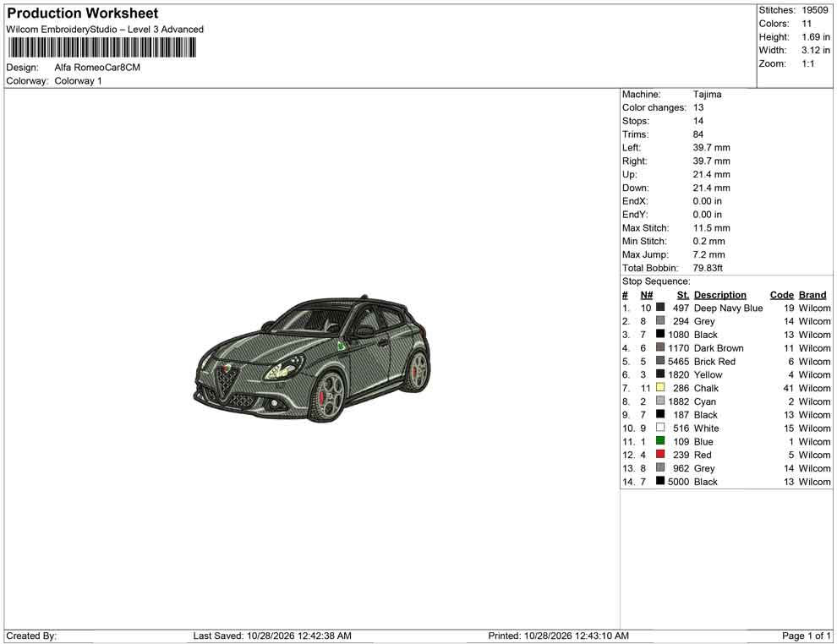Click the Brick Red thread swatch
The height and width of the screenshot is (644, 837).
point(660,361)
